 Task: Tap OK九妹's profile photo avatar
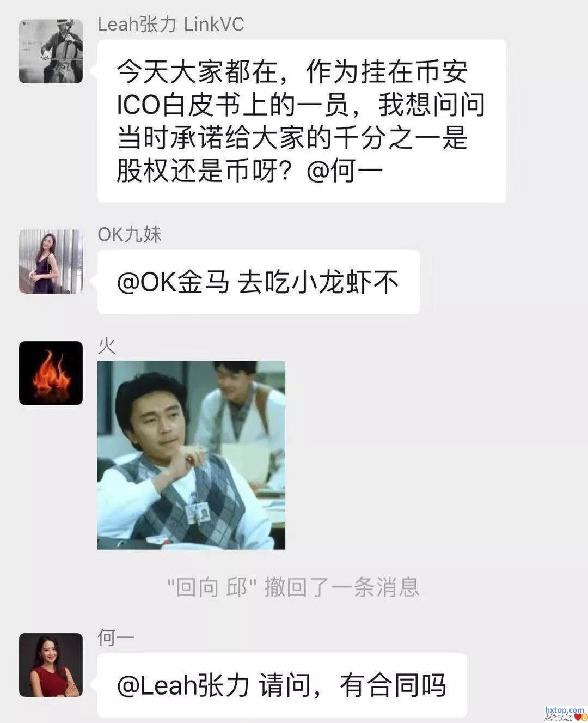(51, 262)
